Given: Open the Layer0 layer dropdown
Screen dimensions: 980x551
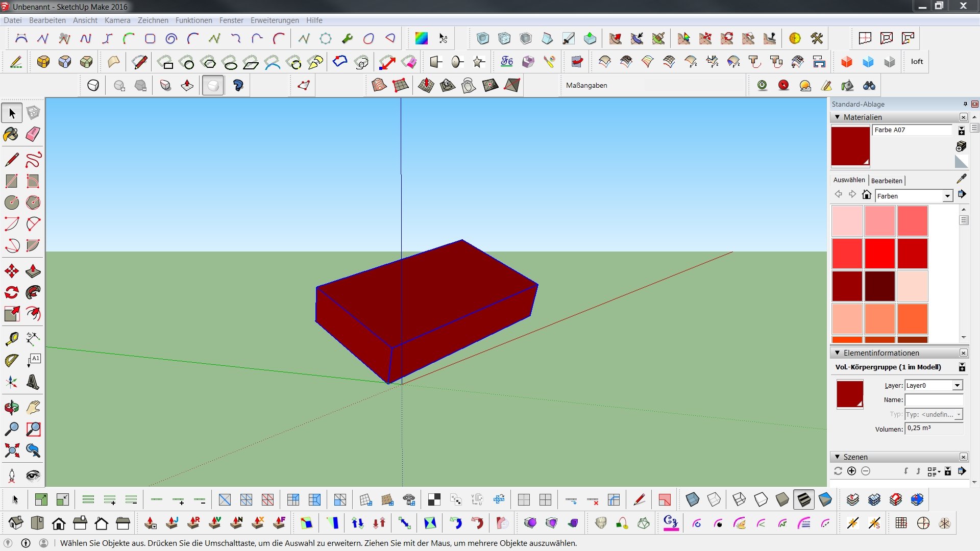Looking at the screenshot, I should tap(957, 385).
